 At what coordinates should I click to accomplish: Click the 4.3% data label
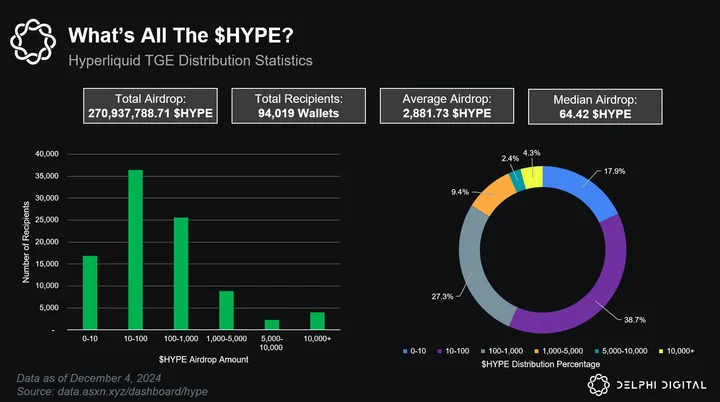(x=532, y=153)
